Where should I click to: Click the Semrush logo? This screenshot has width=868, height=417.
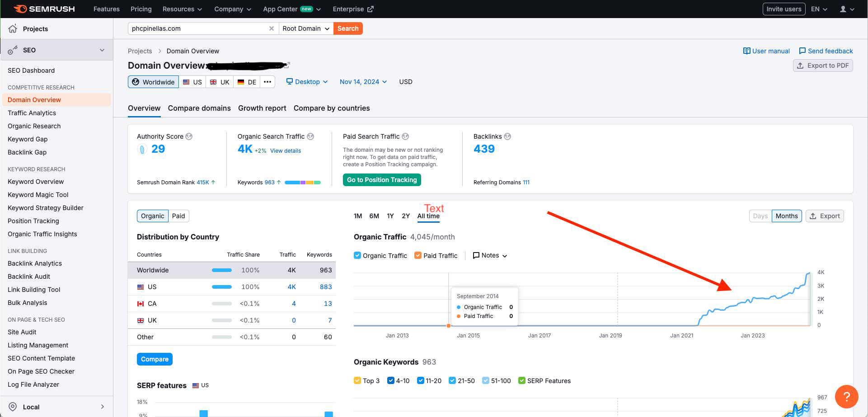click(x=44, y=9)
